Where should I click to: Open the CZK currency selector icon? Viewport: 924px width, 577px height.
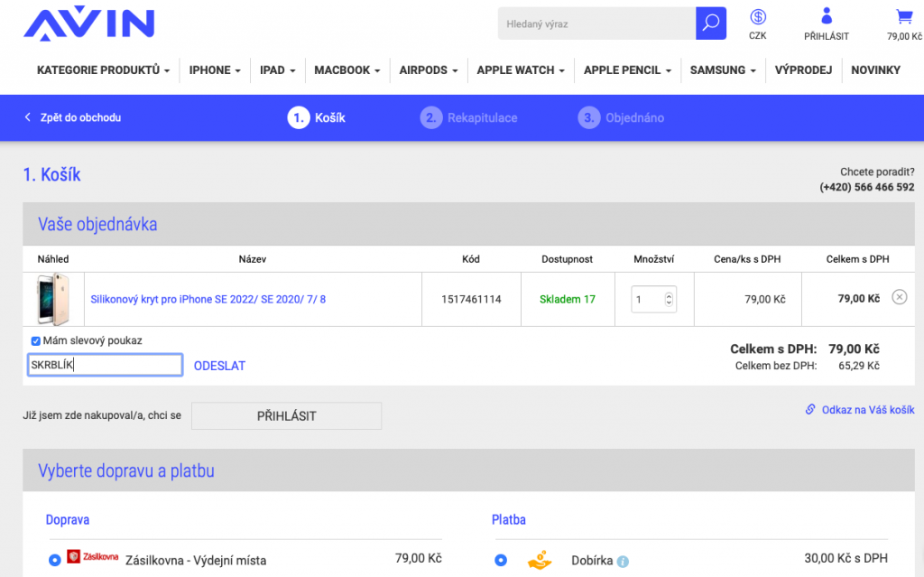[758, 17]
